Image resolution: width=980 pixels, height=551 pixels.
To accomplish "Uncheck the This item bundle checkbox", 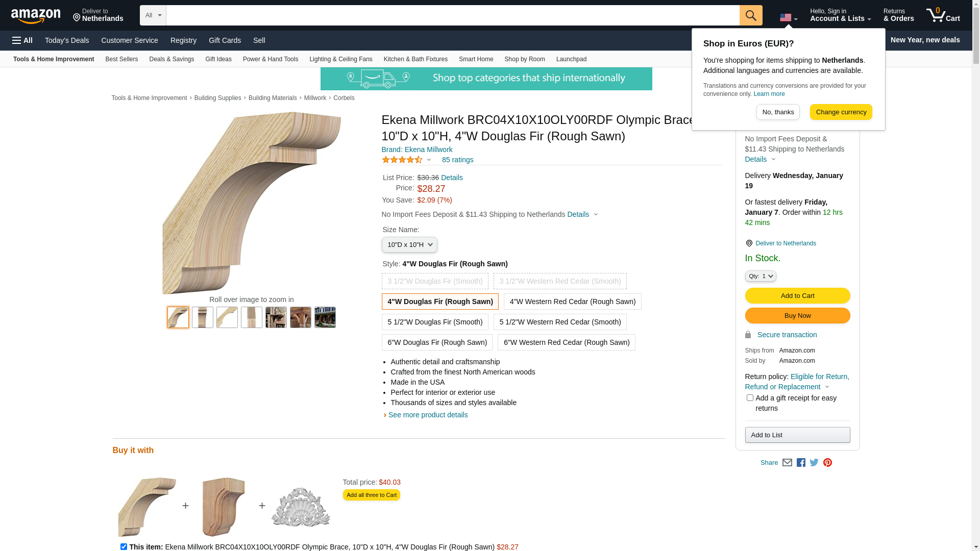I will (x=124, y=546).
